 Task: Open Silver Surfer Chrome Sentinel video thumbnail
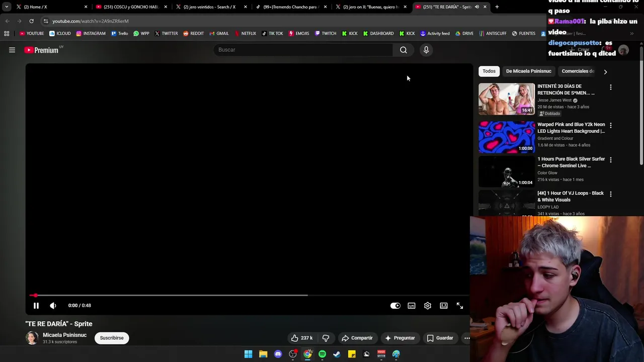(507, 171)
